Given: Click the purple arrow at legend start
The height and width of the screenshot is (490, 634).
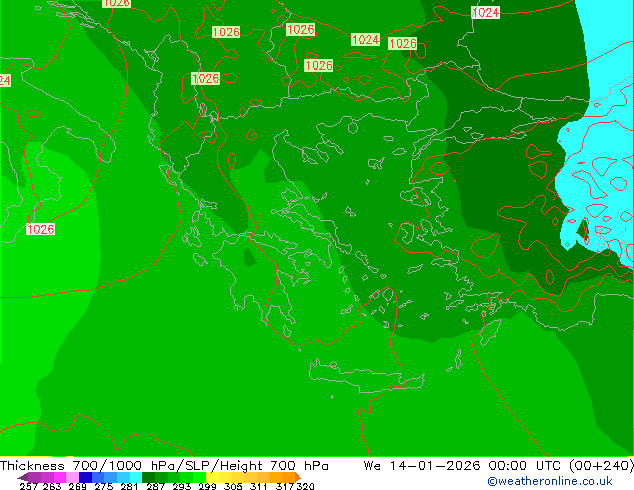Looking at the screenshot, I should [23, 477].
